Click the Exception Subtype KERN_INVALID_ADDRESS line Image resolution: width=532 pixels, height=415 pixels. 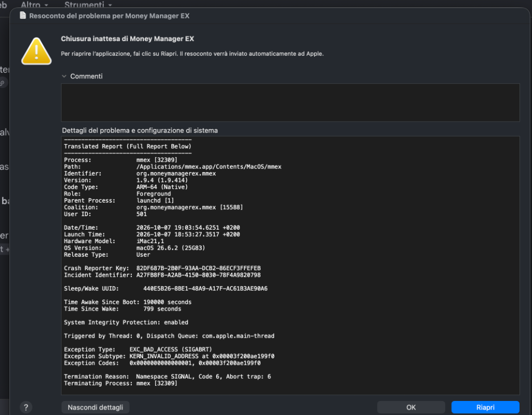tap(169, 356)
